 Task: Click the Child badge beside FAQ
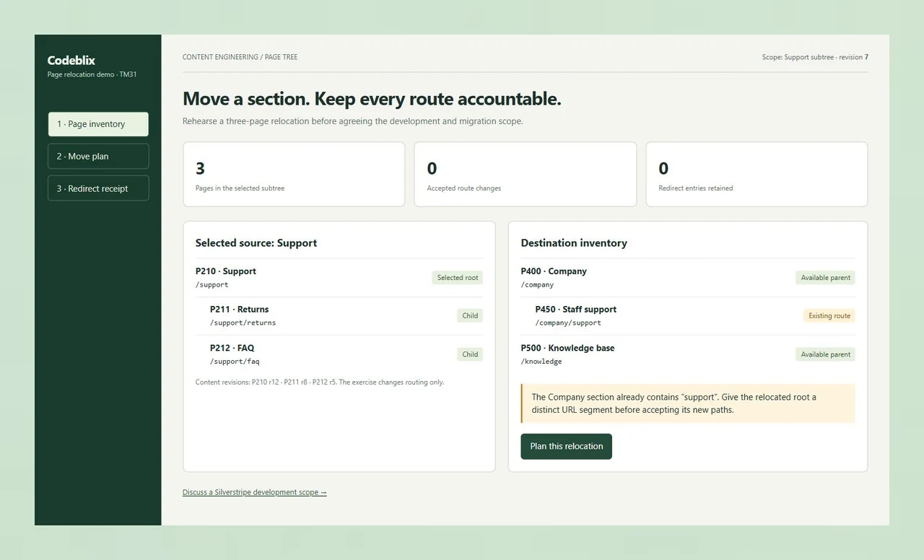pyautogui.click(x=470, y=354)
